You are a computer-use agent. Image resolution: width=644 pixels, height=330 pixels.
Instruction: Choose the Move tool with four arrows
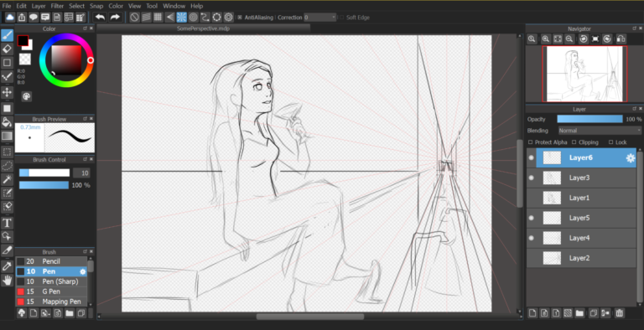tap(7, 92)
